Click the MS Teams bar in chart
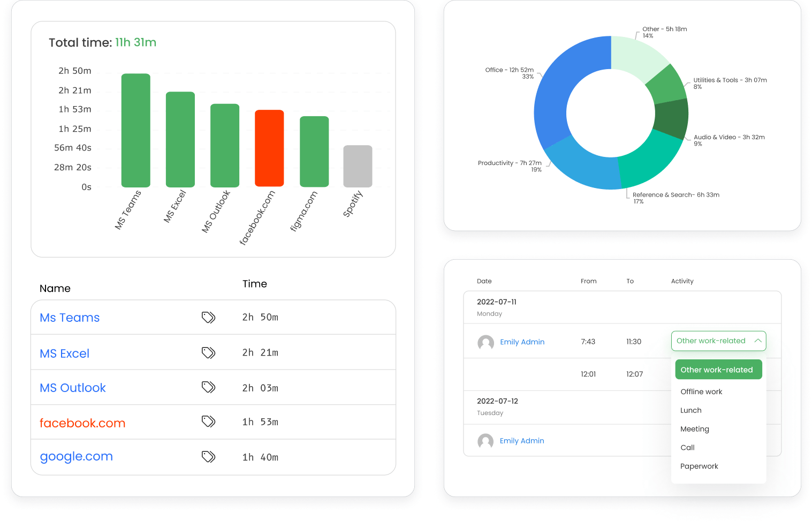This screenshot has height=527, width=812. 136,130
